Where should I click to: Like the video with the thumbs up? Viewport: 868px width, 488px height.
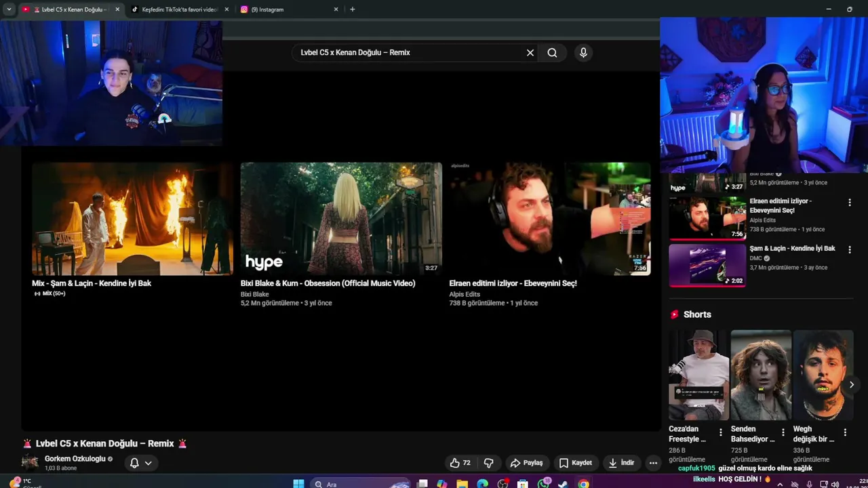[x=460, y=463]
